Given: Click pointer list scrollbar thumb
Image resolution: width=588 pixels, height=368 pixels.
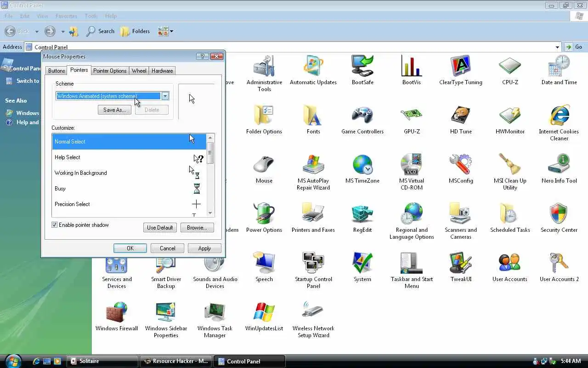Looking at the screenshot, I should click(210, 153).
